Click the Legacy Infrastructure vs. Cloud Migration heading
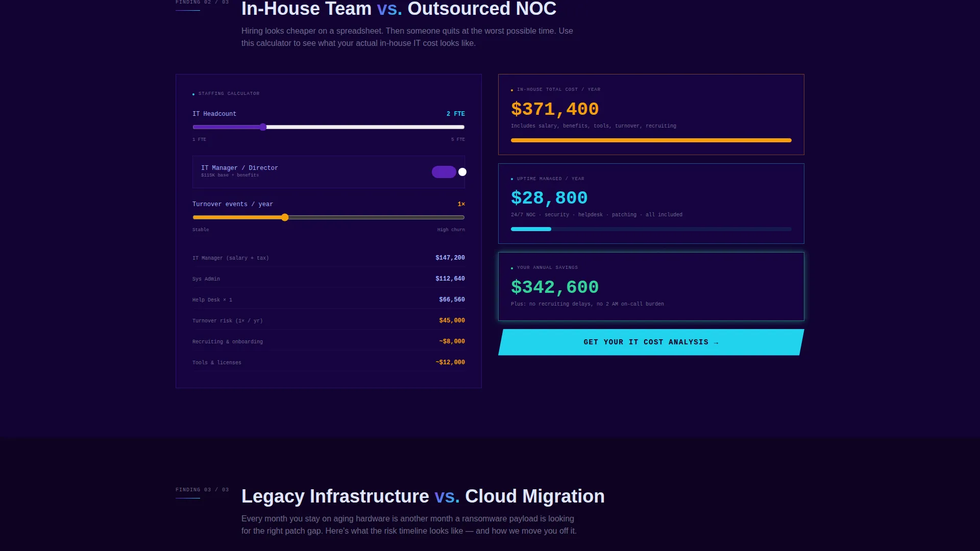 click(423, 496)
